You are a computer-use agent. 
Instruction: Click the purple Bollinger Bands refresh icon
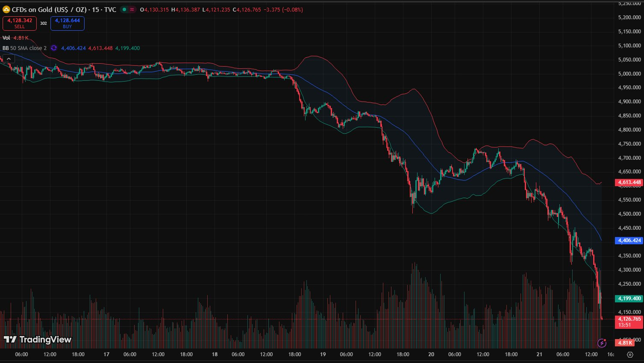point(54,48)
